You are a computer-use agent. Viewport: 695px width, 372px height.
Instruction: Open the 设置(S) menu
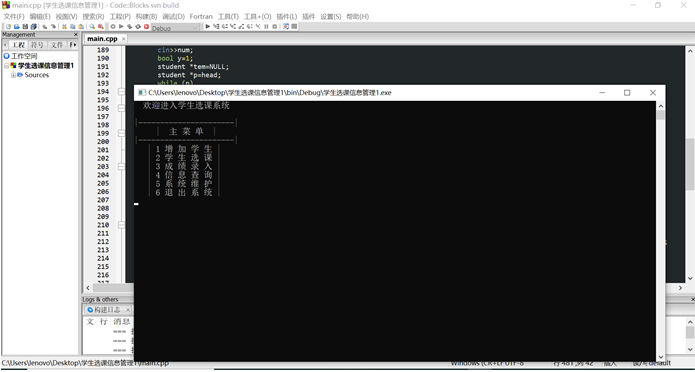(331, 16)
